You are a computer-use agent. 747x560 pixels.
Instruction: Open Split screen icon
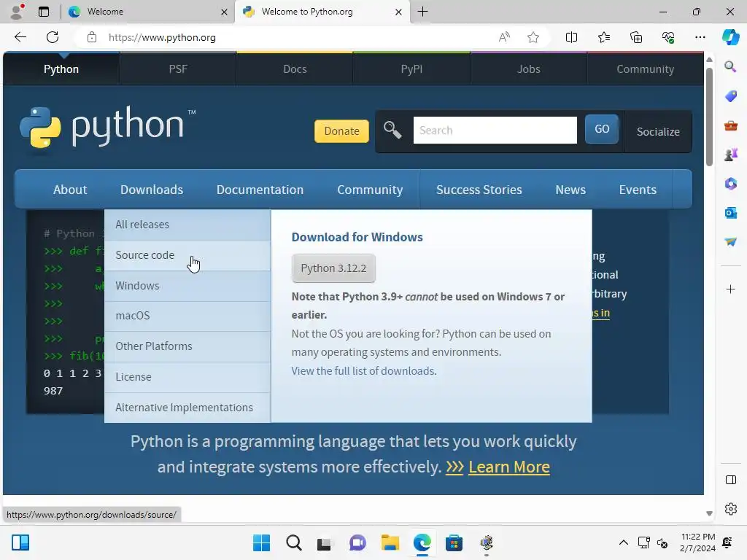click(571, 37)
